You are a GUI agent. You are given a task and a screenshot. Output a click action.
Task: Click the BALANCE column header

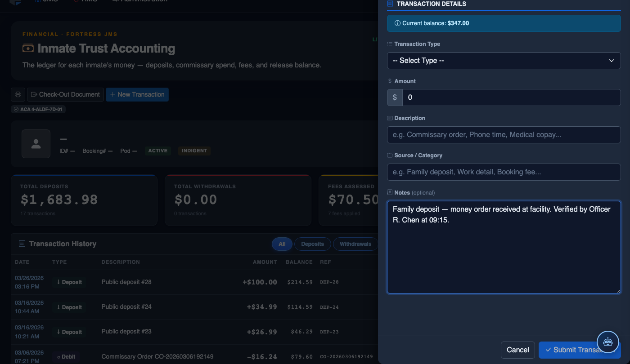299,262
